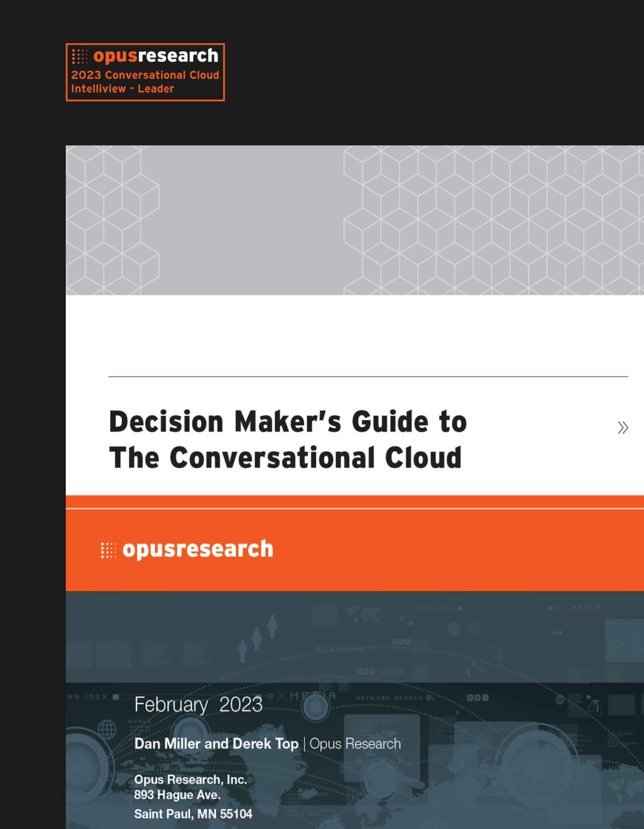Click the double chevron arrow beside the title
This screenshot has height=829, width=644.
[623, 427]
